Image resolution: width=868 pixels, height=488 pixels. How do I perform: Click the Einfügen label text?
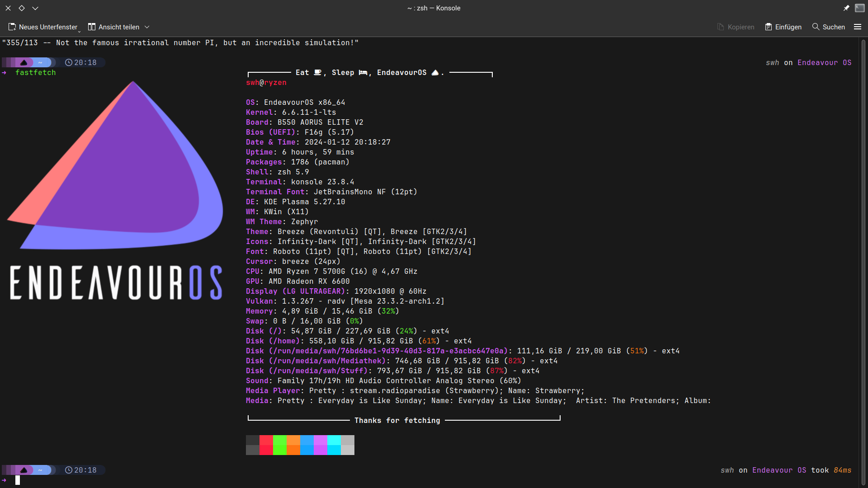(x=788, y=27)
